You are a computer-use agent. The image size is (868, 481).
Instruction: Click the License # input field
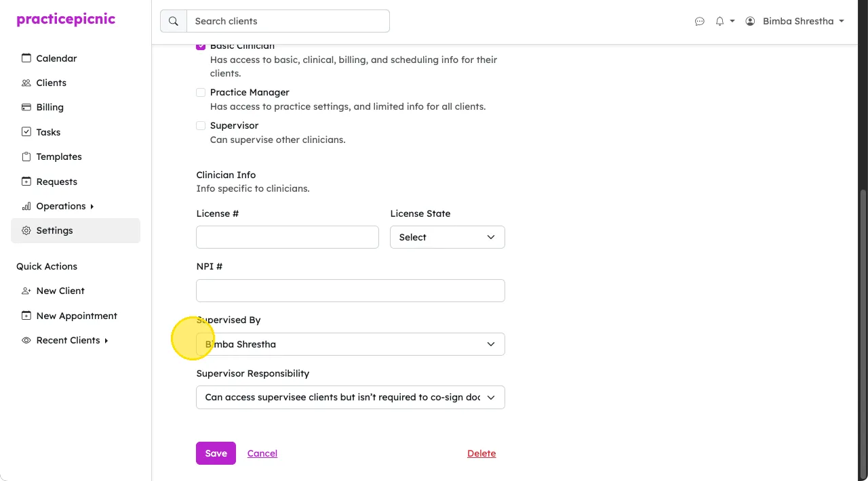(288, 237)
